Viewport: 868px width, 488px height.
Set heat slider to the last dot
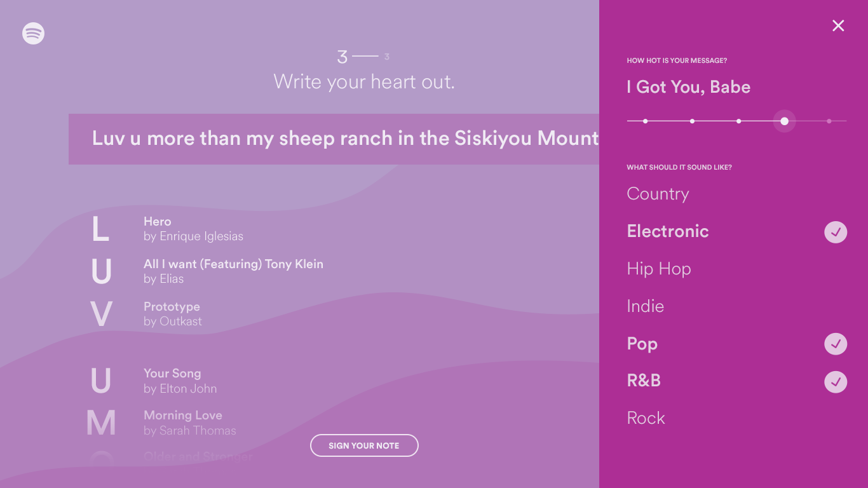829,121
